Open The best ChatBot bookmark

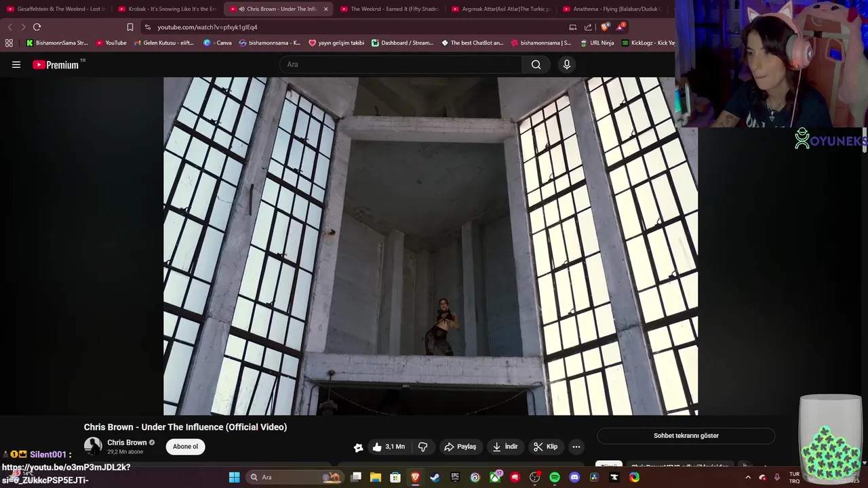coord(473,43)
